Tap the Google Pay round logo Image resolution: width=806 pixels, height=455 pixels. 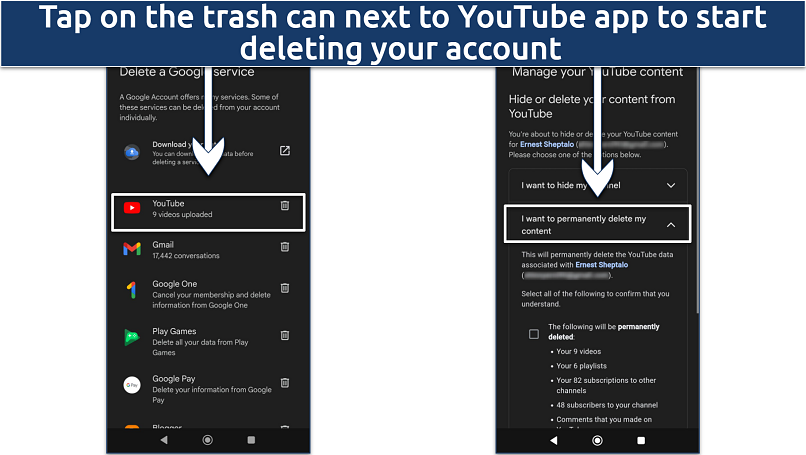132,385
